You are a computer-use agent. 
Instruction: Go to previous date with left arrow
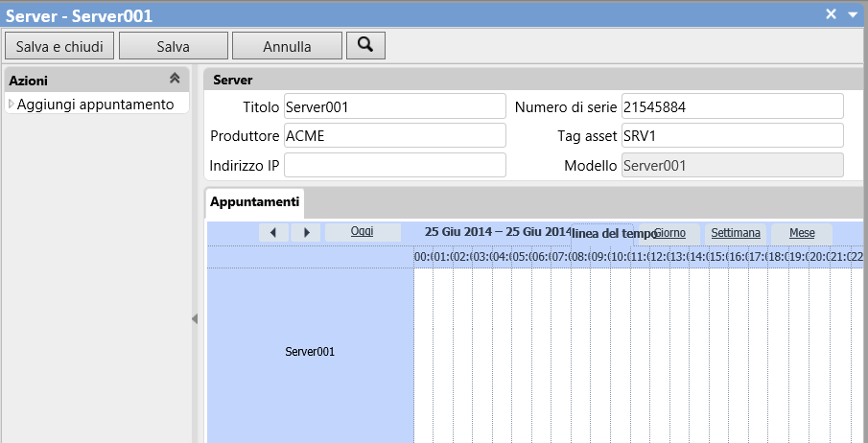pos(273,232)
